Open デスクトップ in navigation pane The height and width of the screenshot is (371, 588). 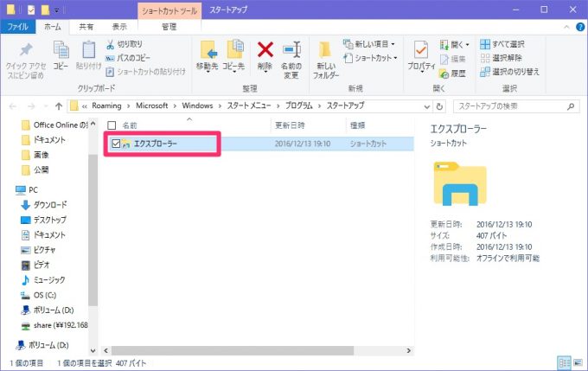pyautogui.click(x=43, y=220)
